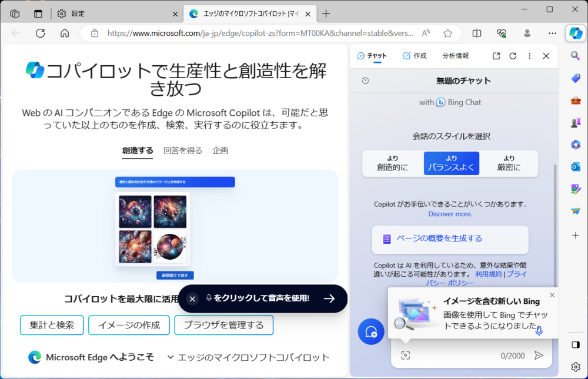Viewport: 588px width, 379px height.
Task: Open the vertical tabs actions icon
Action: (38, 14)
